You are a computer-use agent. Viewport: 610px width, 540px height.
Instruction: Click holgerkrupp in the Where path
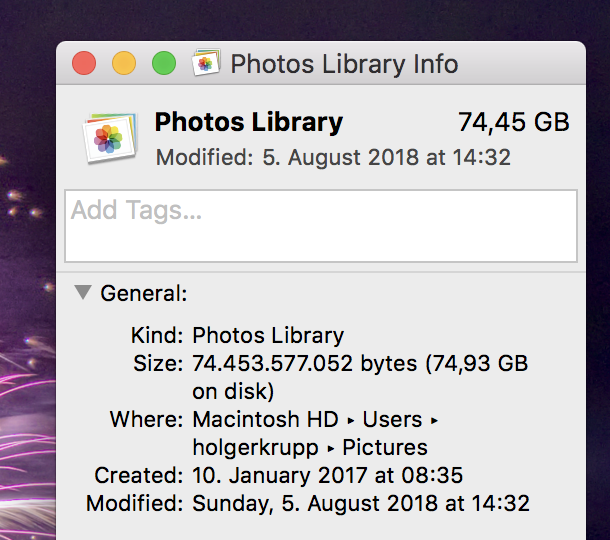click(x=255, y=448)
